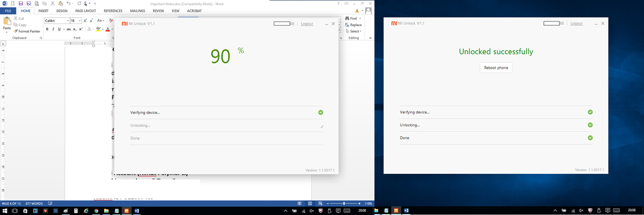This screenshot has height=215, width=644.
Task: Click the Format Painter tool
Action: (x=27, y=31)
